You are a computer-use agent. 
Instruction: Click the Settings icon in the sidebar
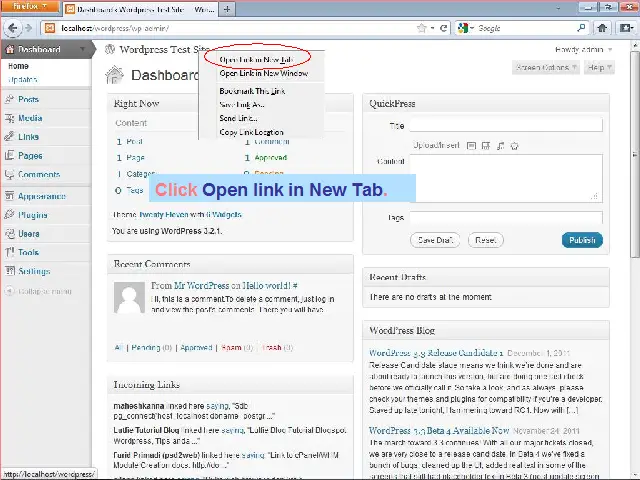9,272
